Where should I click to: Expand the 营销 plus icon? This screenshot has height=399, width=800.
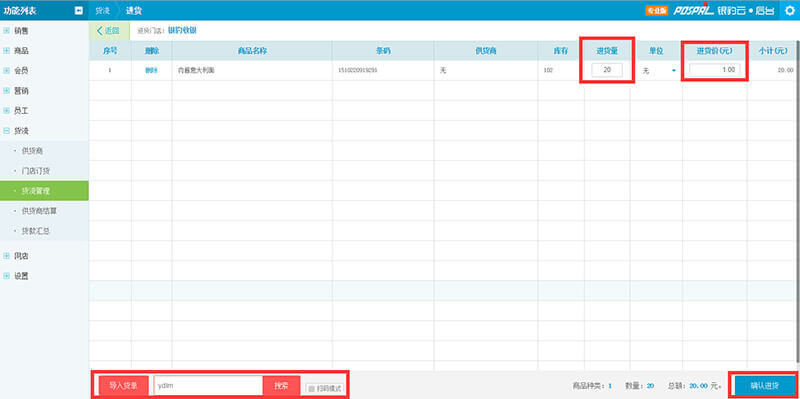[7, 91]
